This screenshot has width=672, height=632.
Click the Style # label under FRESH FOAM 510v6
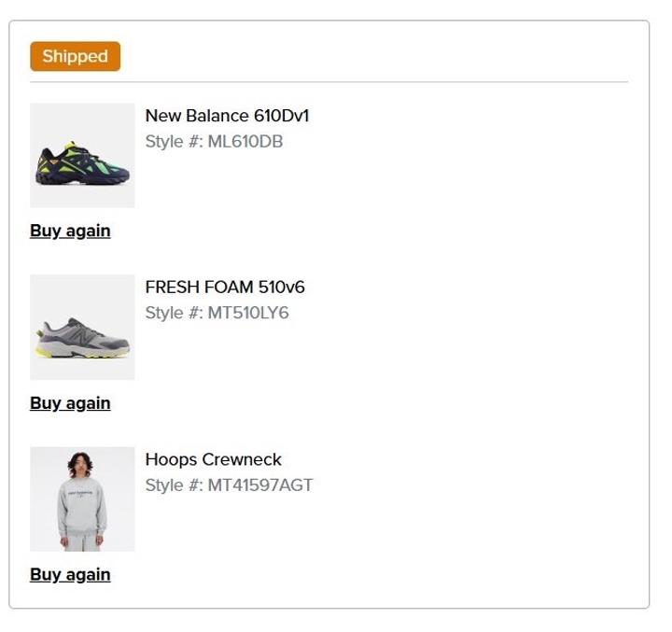(x=174, y=313)
